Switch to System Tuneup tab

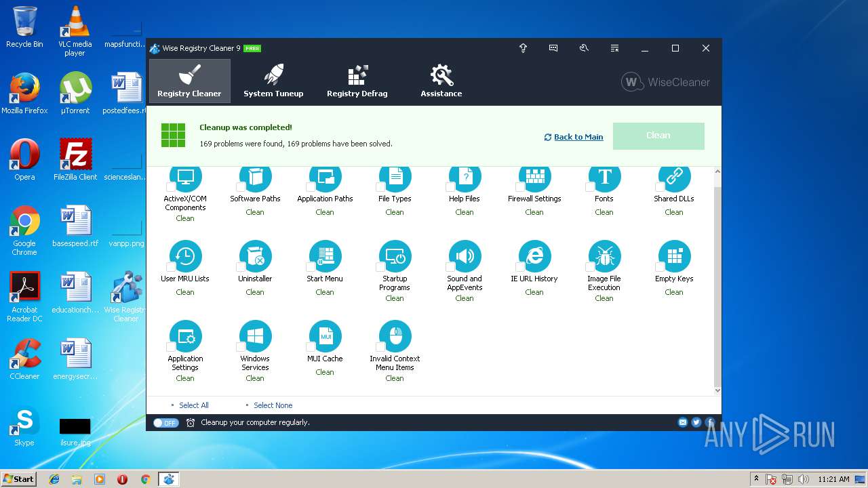(x=273, y=81)
